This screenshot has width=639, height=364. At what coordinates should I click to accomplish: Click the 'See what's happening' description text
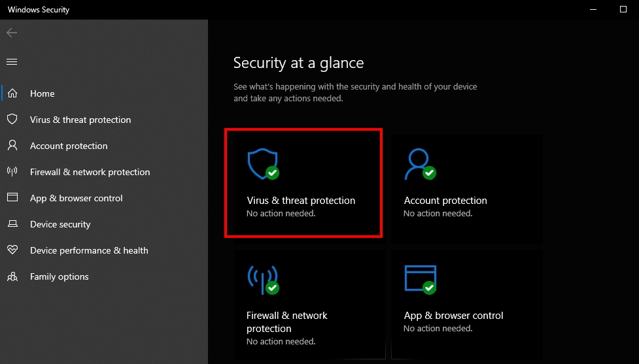[x=355, y=92]
